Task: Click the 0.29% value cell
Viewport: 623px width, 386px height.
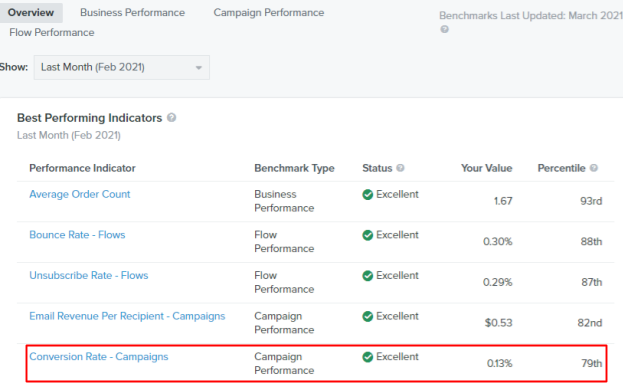Action: pos(497,282)
